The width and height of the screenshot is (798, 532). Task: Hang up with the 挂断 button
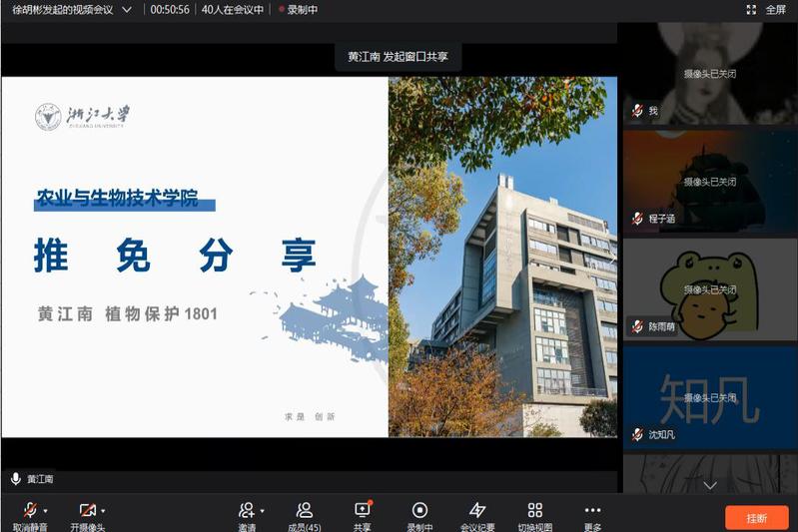coord(757,518)
